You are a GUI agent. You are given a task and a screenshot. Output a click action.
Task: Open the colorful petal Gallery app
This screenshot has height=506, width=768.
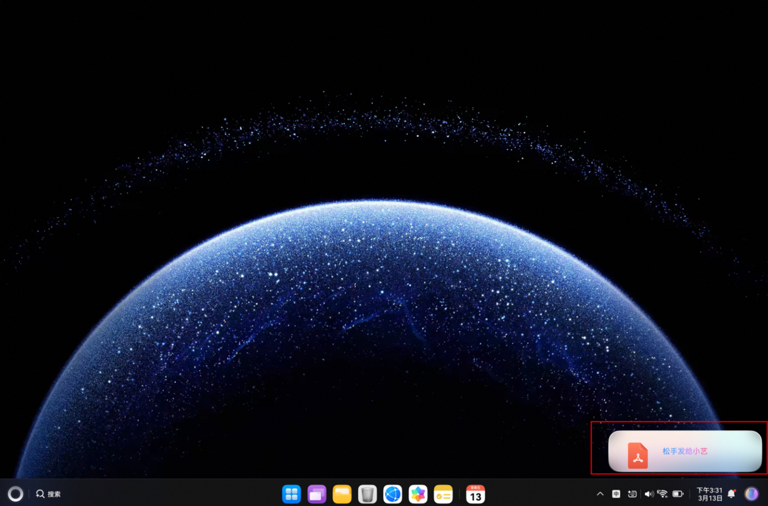(418, 494)
